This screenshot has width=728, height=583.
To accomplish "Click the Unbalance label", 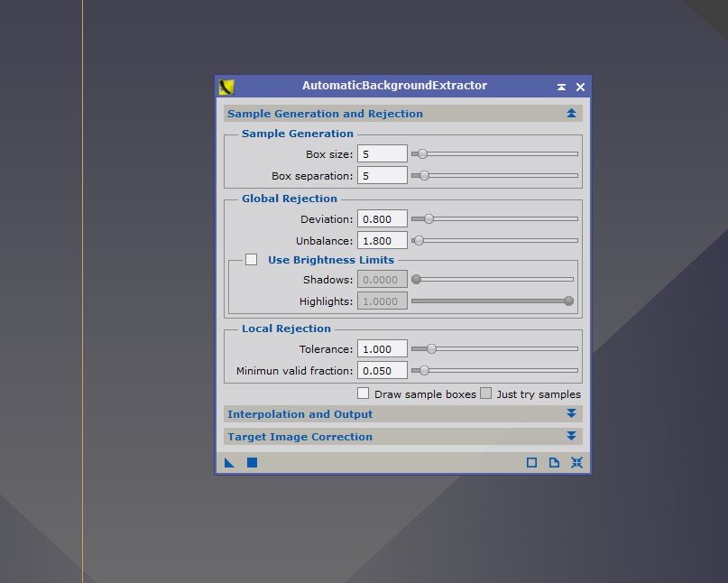I will pyautogui.click(x=324, y=241).
